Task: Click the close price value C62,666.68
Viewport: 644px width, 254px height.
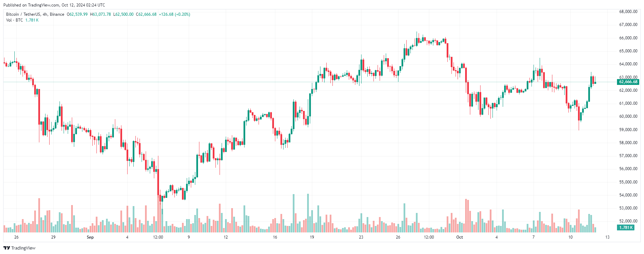Action: pyautogui.click(x=146, y=14)
